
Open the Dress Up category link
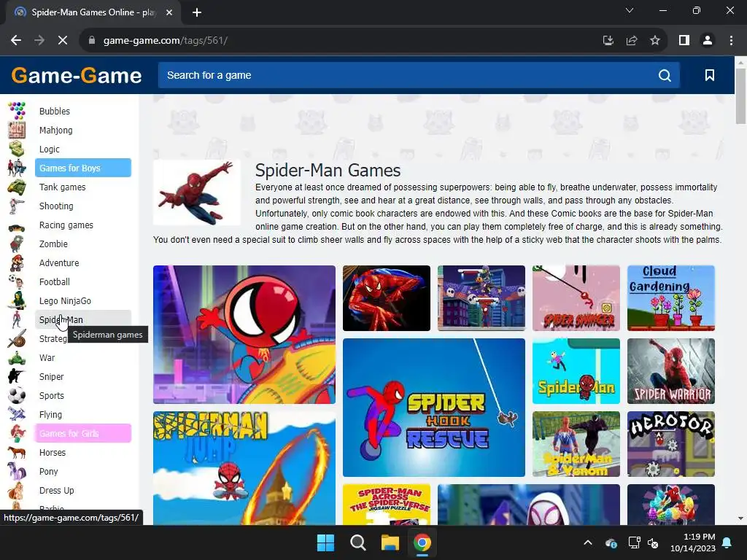pos(57,491)
